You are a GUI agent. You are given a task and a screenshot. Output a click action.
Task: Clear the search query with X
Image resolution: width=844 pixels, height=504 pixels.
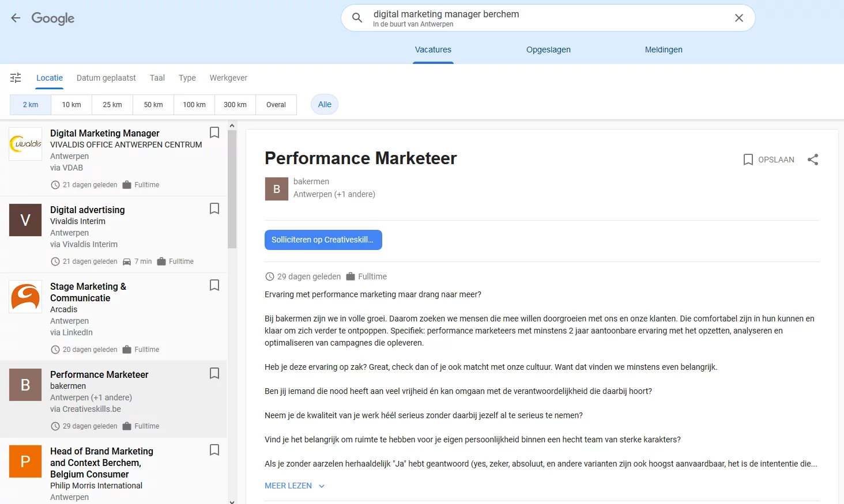pyautogui.click(x=739, y=18)
